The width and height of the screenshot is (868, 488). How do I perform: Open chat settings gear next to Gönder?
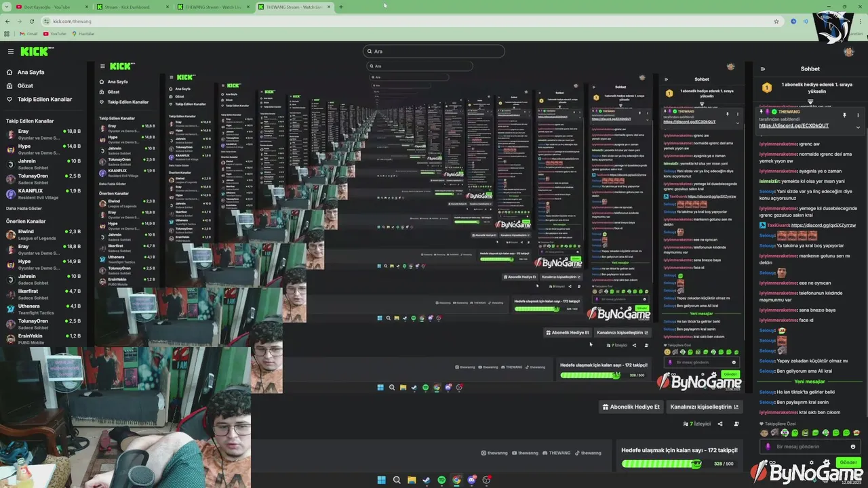(x=826, y=462)
